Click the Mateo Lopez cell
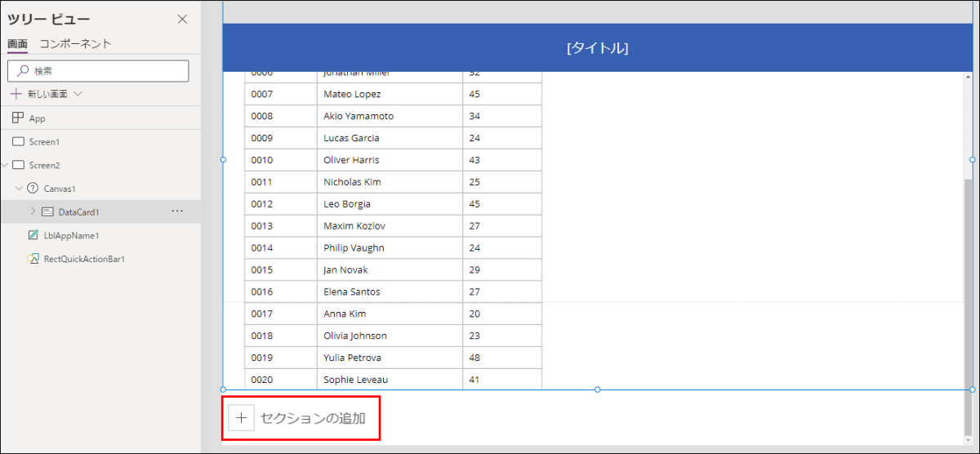Screen dimensions: 980x454 tap(390, 94)
